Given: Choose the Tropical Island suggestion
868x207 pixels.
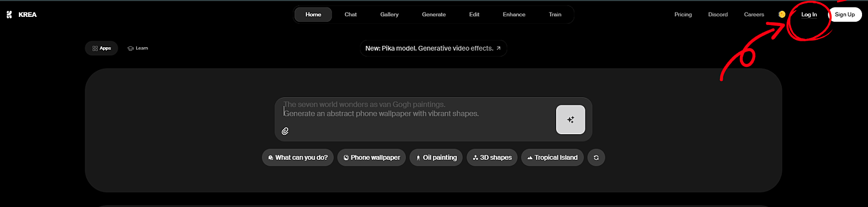Looking at the screenshot, I should tap(552, 158).
